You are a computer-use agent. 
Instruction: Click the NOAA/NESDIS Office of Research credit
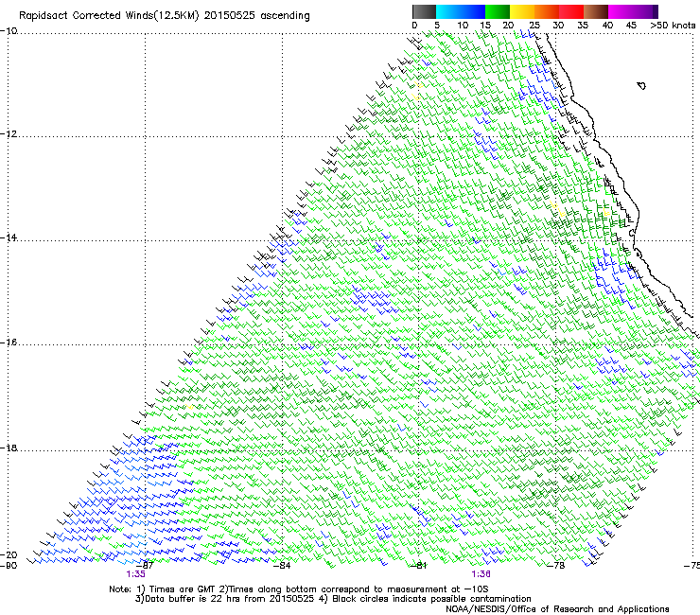click(557, 609)
